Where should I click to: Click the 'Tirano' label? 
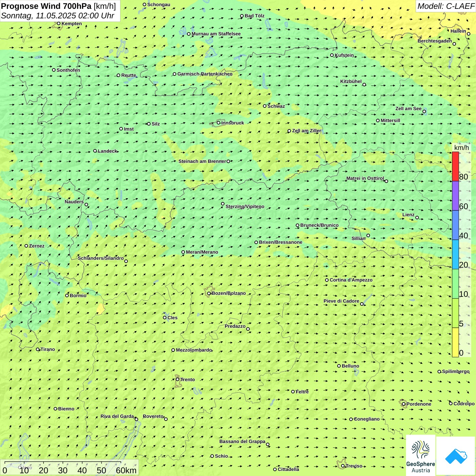[48, 349]
